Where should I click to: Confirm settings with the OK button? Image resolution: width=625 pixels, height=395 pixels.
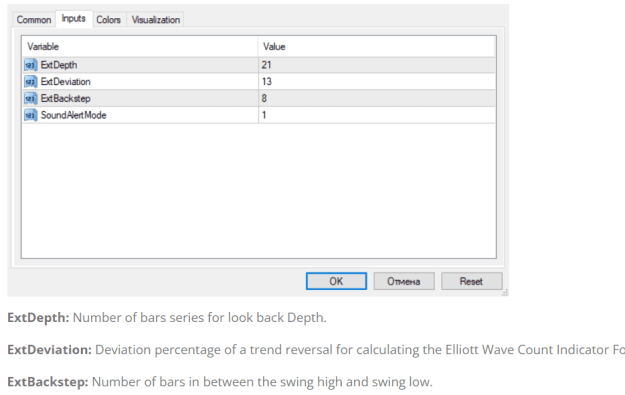pyautogui.click(x=336, y=281)
